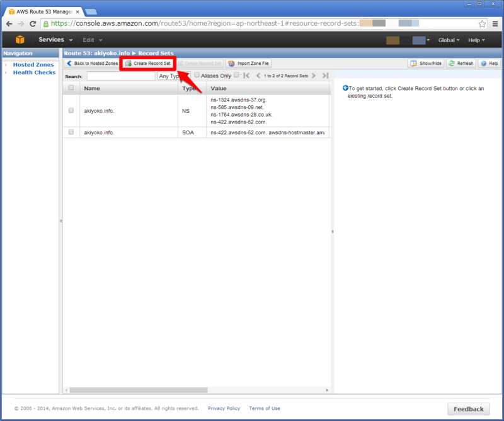This screenshot has height=421, width=504.
Task: Open Hosted Zones in navigation
Action: coord(33,65)
